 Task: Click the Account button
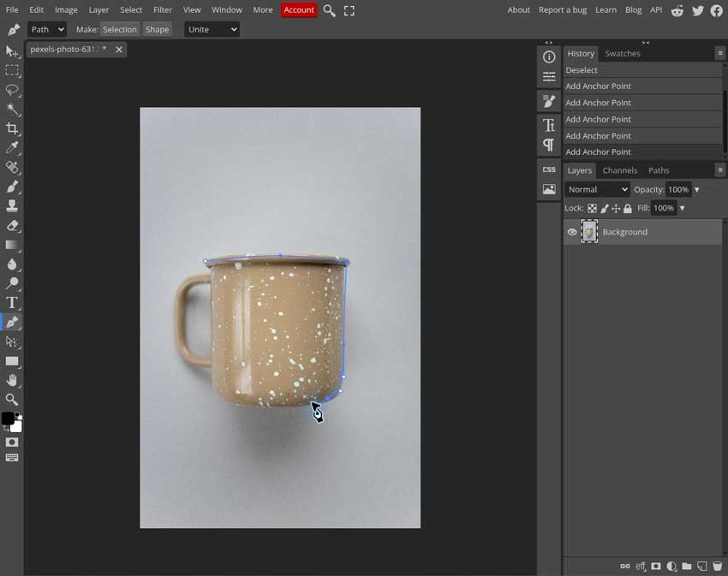point(299,9)
